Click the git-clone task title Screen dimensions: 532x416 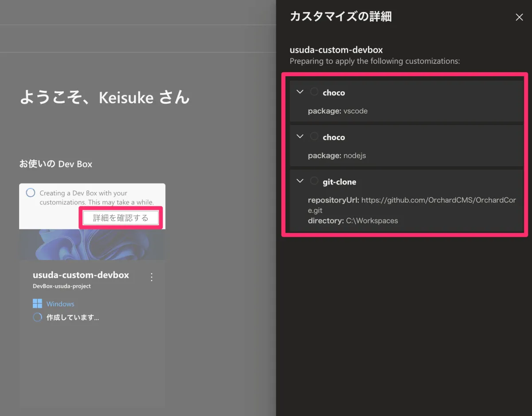point(339,182)
